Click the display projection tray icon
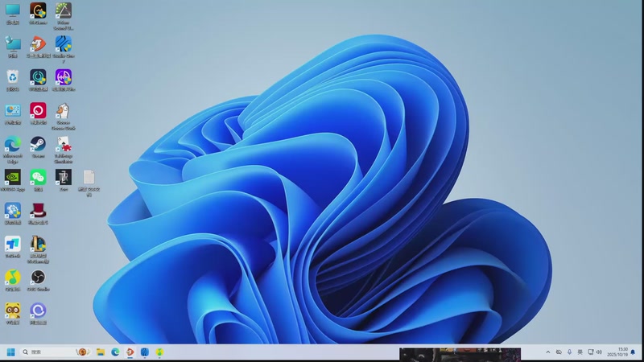 [x=591, y=352]
